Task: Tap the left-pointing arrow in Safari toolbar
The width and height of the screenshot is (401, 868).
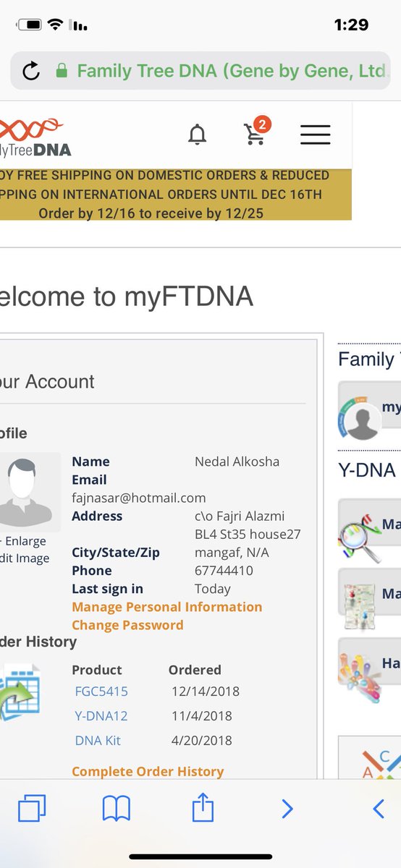Action: click(378, 808)
